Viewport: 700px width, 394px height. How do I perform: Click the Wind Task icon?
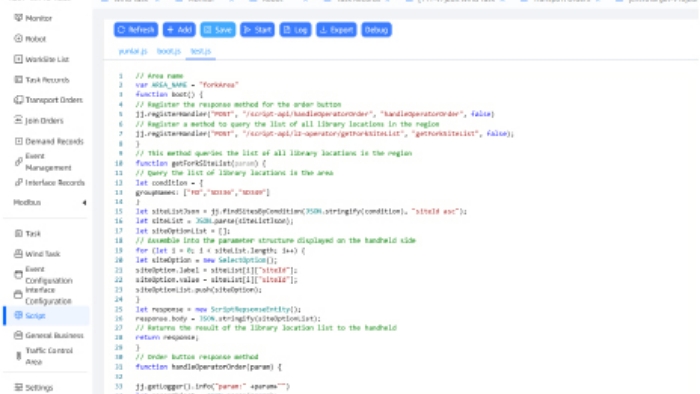coord(18,253)
